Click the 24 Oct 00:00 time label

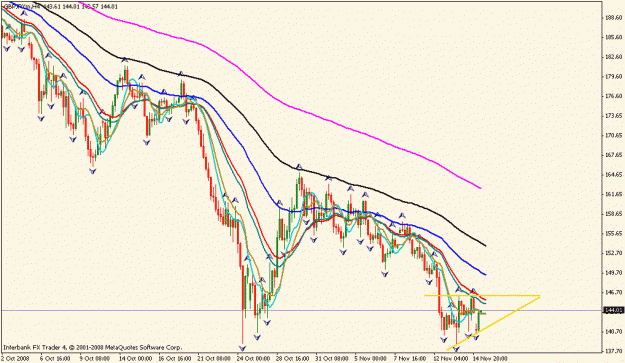(254, 359)
